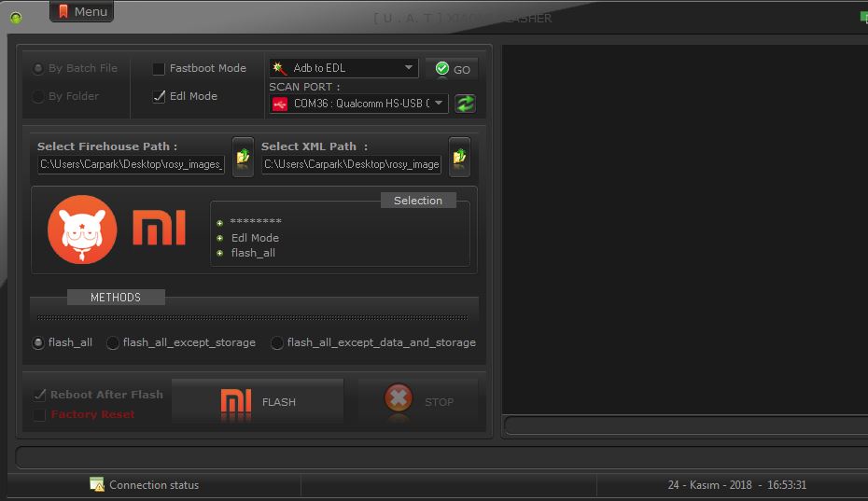Click the Mi bunny mascot logo
The height and width of the screenshot is (501, 868).
click(x=82, y=230)
